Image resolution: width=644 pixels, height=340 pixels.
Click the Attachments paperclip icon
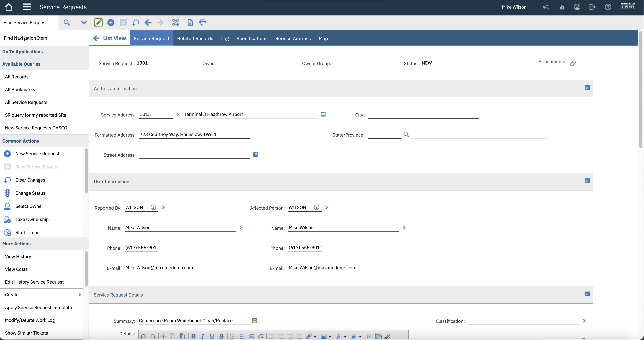pyautogui.click(x=573, y=63)
